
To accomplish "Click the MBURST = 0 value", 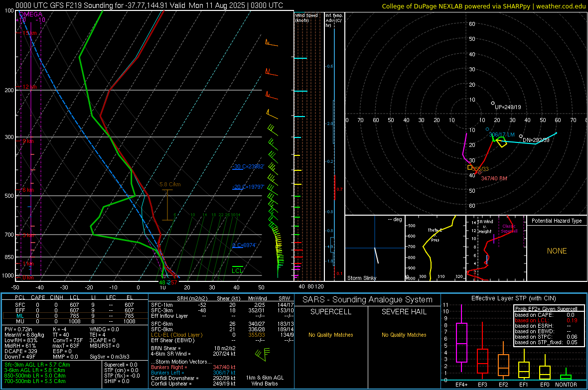I will [105, 346].
